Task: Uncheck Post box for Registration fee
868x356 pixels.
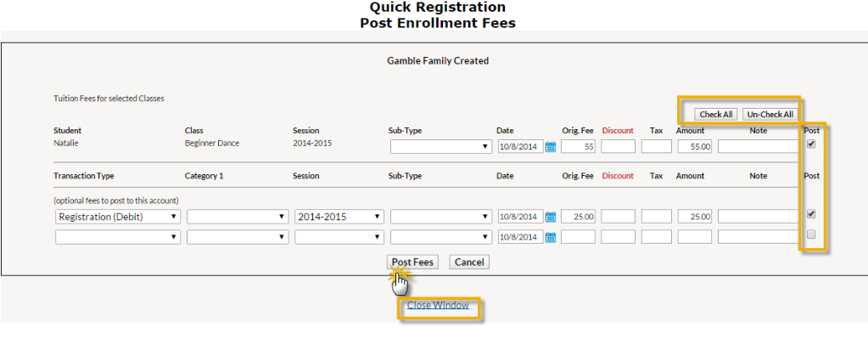Action: (x=811, y=213)
